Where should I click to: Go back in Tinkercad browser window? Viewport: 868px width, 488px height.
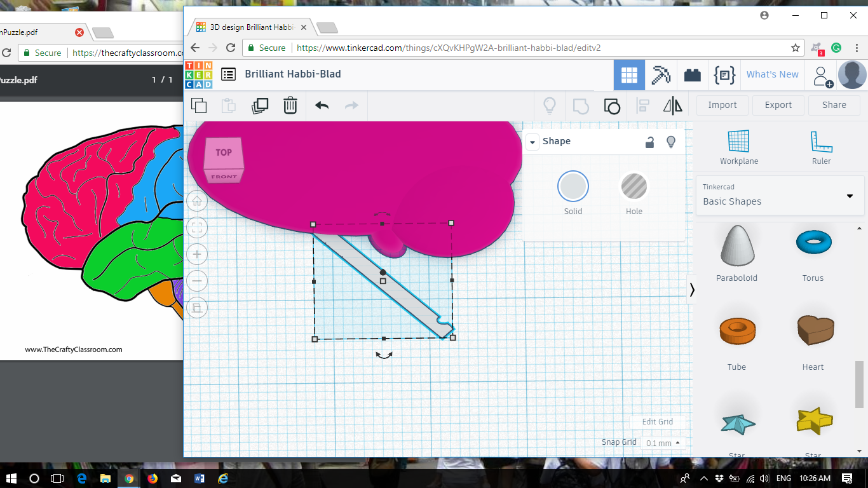tap(195, 48)
